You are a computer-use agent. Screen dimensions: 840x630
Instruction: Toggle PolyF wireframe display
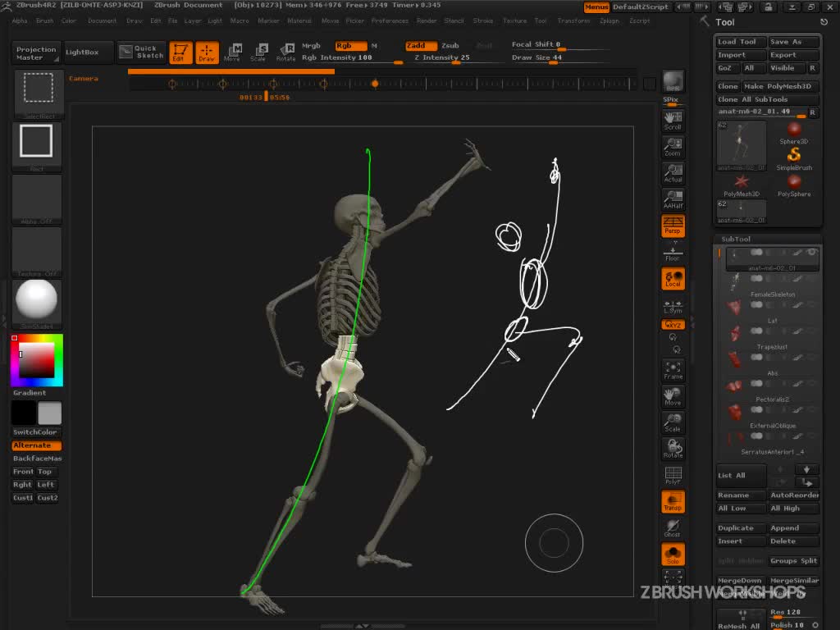tap(673, 476)
